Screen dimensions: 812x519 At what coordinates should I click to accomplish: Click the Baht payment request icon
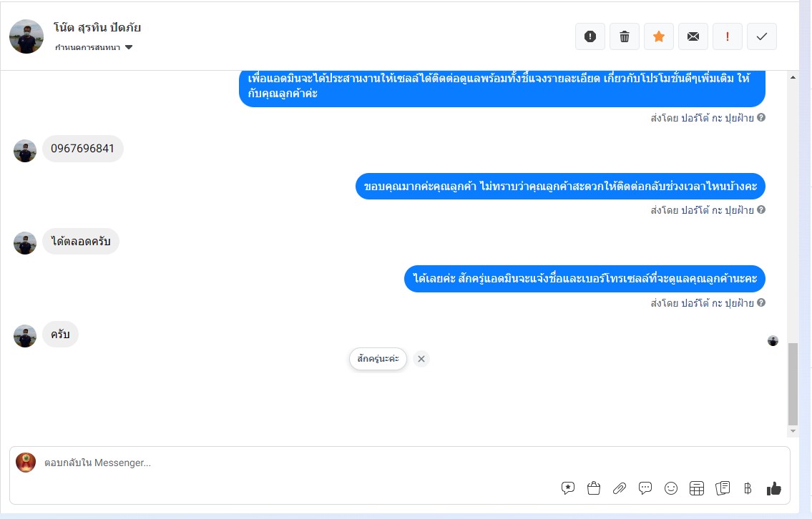coord(748,488)
